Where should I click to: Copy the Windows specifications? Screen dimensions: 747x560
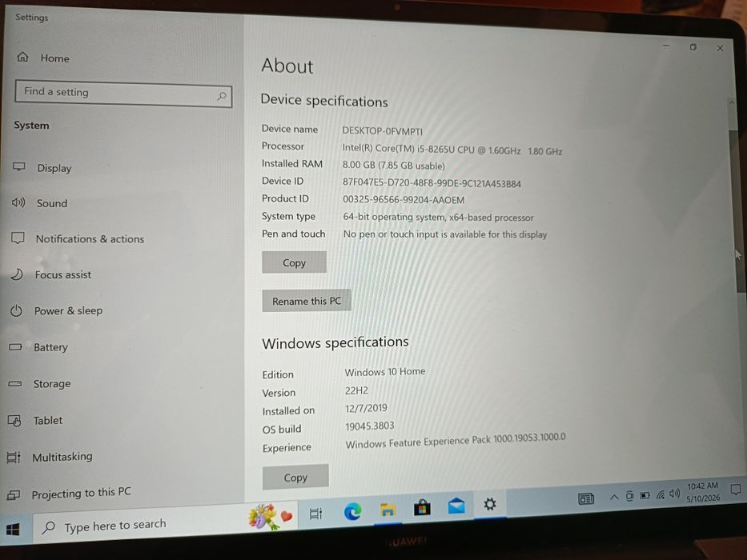tap(295, 477)
